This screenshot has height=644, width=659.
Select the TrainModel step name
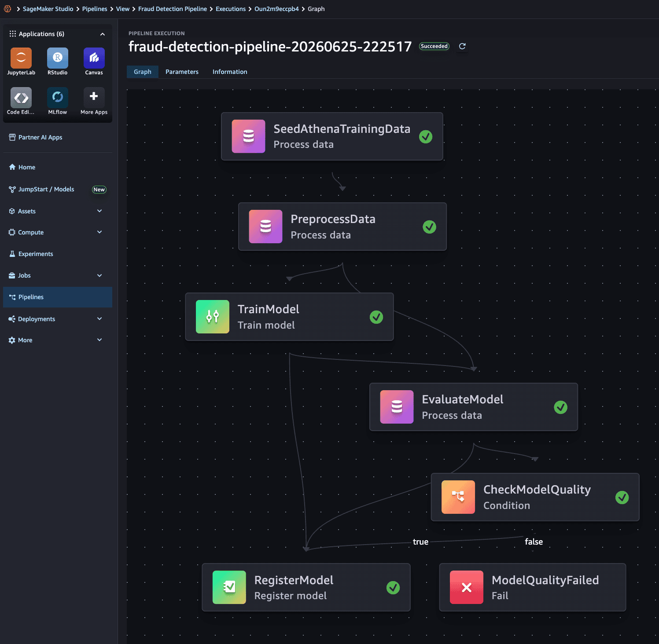point(269,309)
